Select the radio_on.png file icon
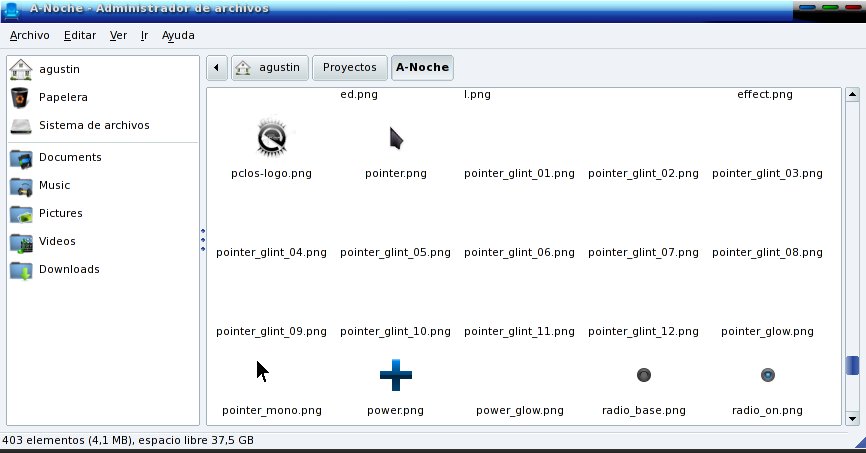866x453 pixels. point(767,376)
